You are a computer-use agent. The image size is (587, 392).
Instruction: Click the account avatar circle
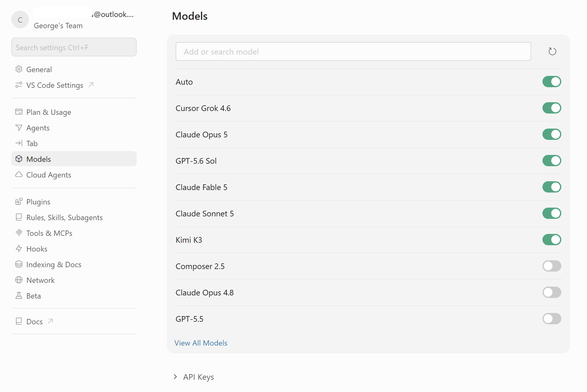[20, 20]
